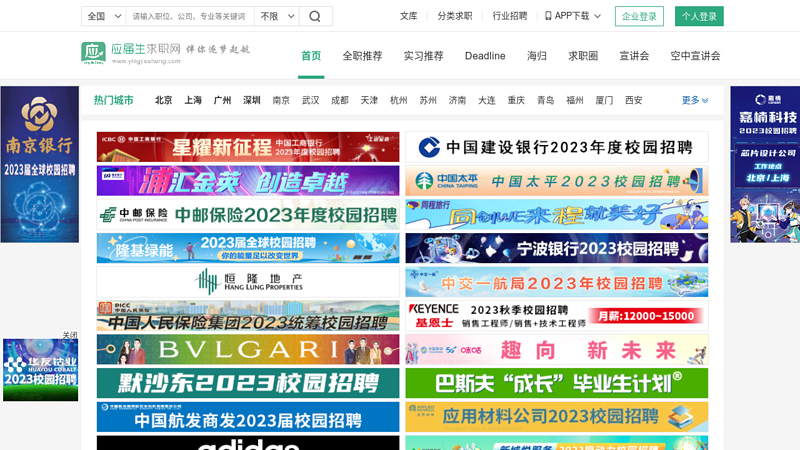This screenshot has width=800, height=450.
Task: Select the 全职推荐 tab
Action: (362, 56)
